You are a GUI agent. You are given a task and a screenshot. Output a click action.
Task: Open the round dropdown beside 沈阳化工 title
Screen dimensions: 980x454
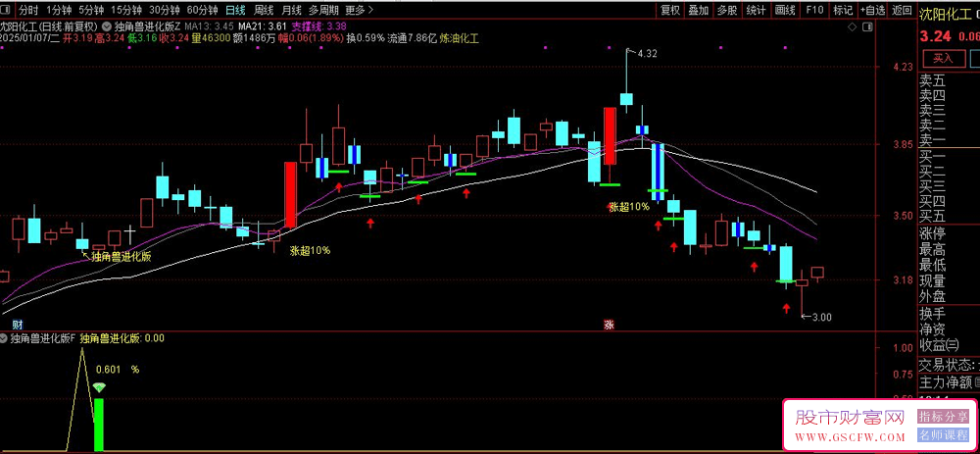coord(106,26)
